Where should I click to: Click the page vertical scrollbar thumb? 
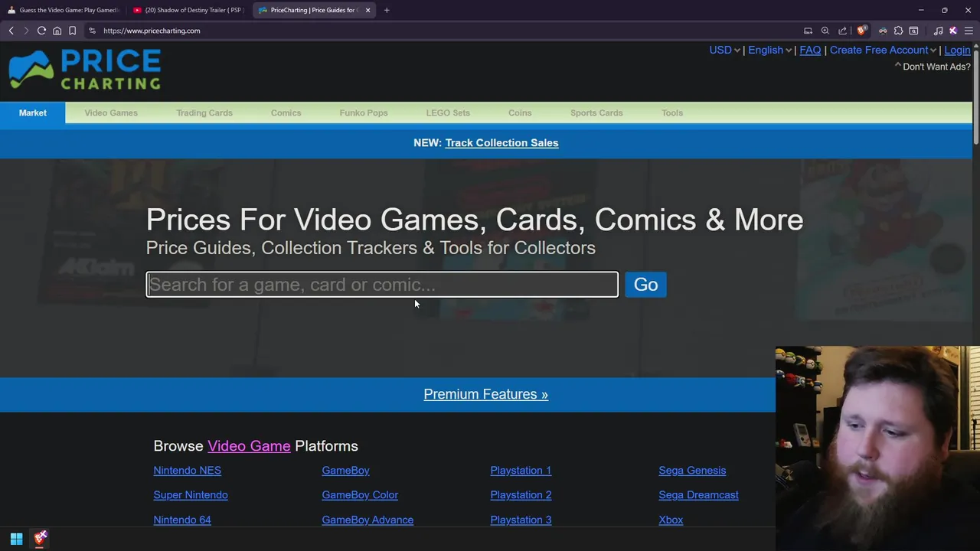pyautogui.click(x=976, y=96)
